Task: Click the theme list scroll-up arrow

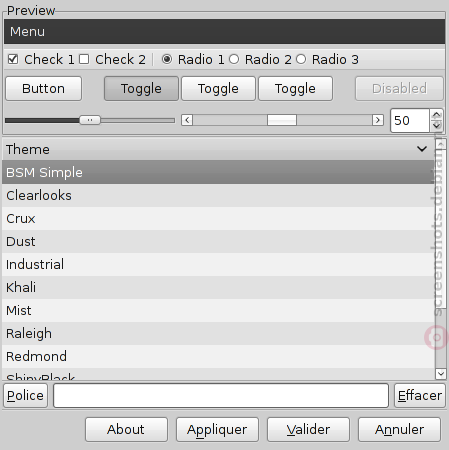Action: click(441, 144)
